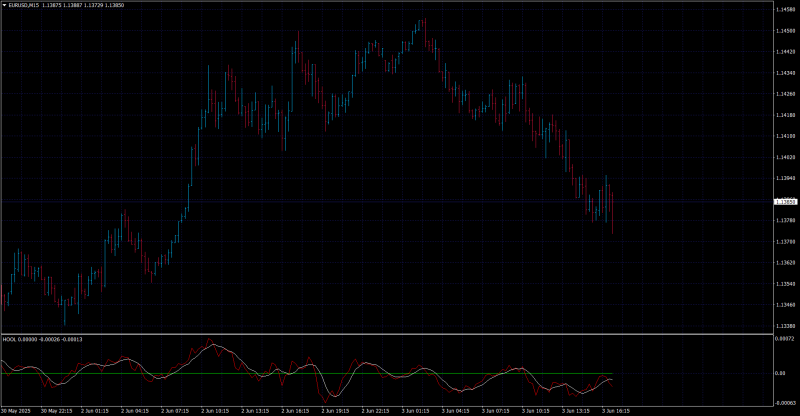Image resolution: width=800 pixels, height=416 pixels.
Task: Click the 3 Jun 01:15 time label
Action: (x=415, y=411)
